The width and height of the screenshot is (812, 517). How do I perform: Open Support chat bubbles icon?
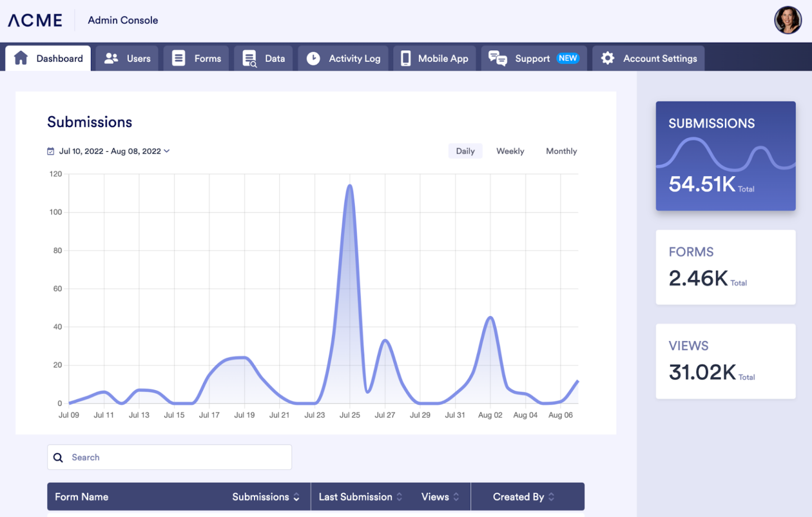(x=497, y=58)
